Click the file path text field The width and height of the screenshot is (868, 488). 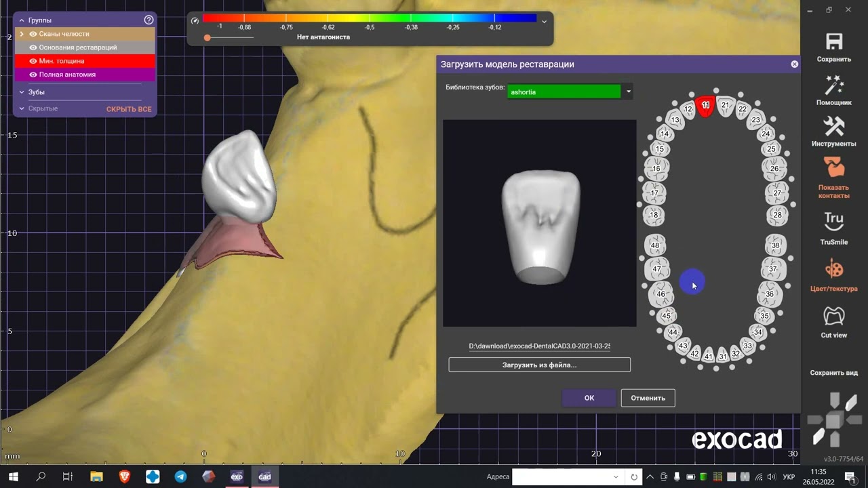[540, 346]
